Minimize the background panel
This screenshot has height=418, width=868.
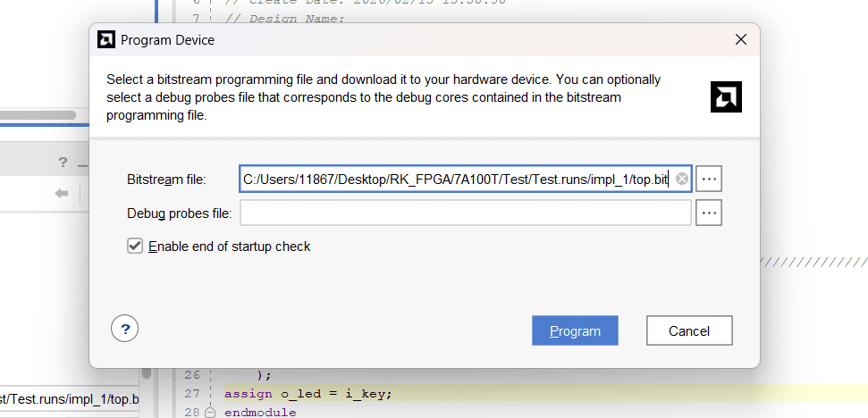(81, 163)
